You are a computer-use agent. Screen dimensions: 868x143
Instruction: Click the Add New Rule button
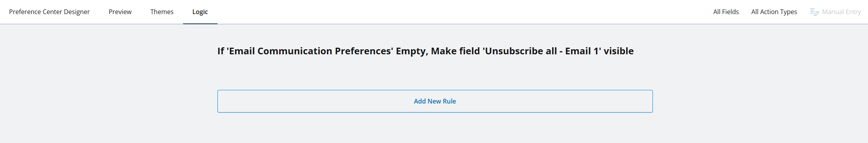(x=435, y=101)
